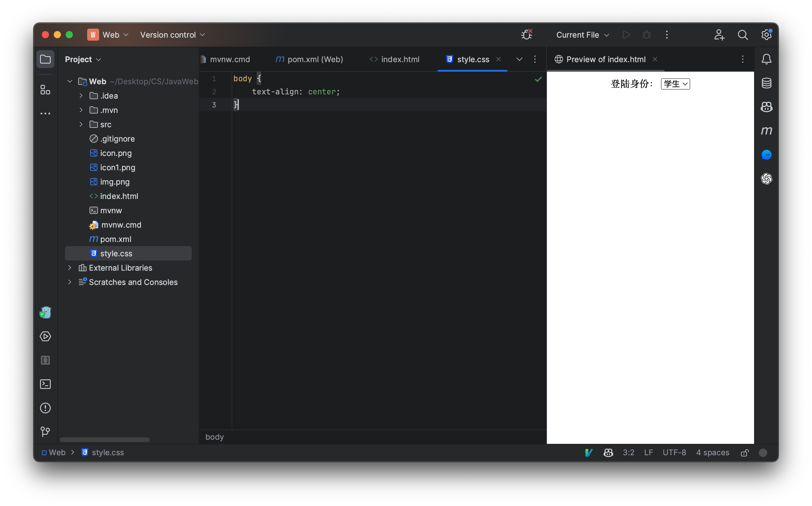
Task: Open the Services tool window
Action: click(x=45, y=336)
